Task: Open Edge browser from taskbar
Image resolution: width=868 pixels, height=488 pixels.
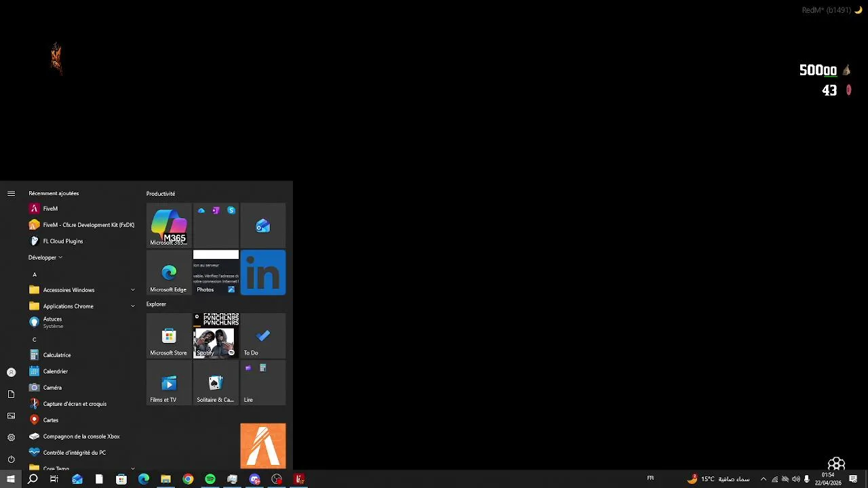Action: click(x=144, y=479)
